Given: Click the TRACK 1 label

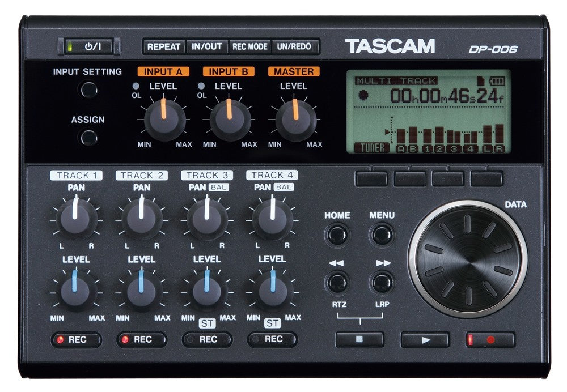Looking at the screenshot, I should click(x=77, y=176).
